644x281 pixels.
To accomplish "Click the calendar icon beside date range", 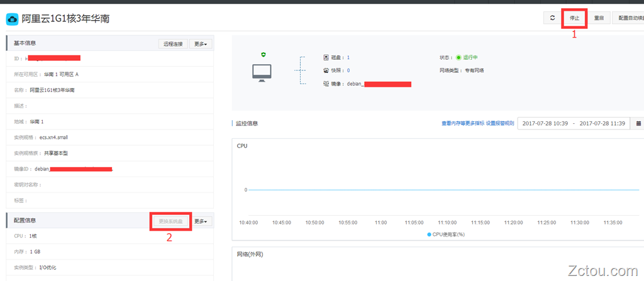I will (x=638, y=123).
